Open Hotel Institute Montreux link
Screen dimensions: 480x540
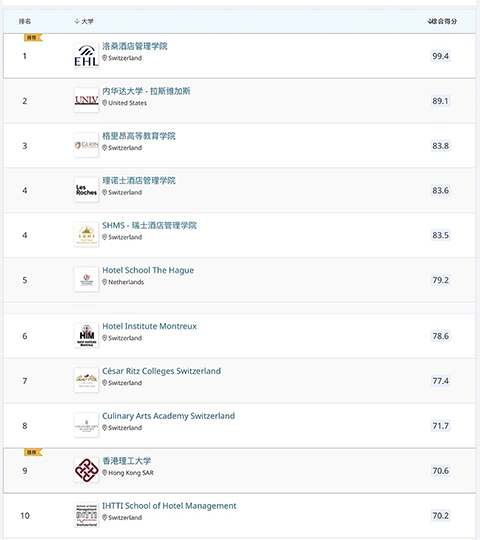pos(149,326)
